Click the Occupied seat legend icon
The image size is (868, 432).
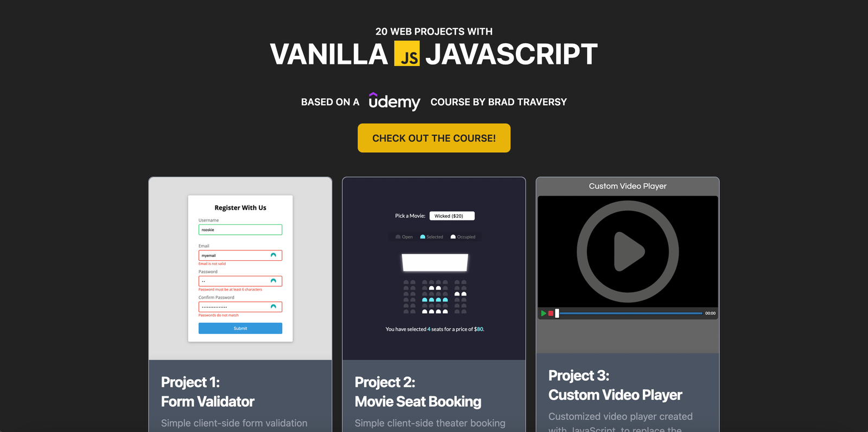click(x=453, y=237)
